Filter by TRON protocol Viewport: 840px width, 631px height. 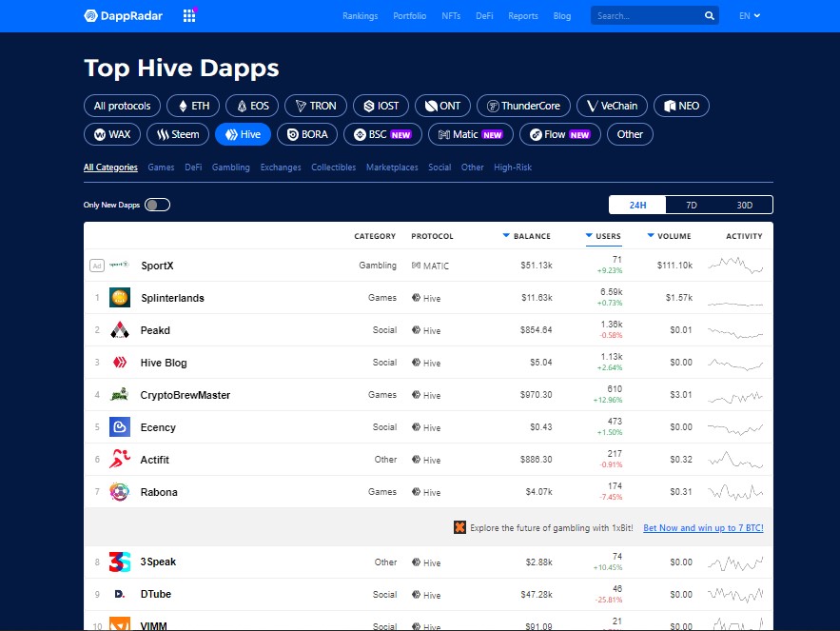click(x=316, y=106)
